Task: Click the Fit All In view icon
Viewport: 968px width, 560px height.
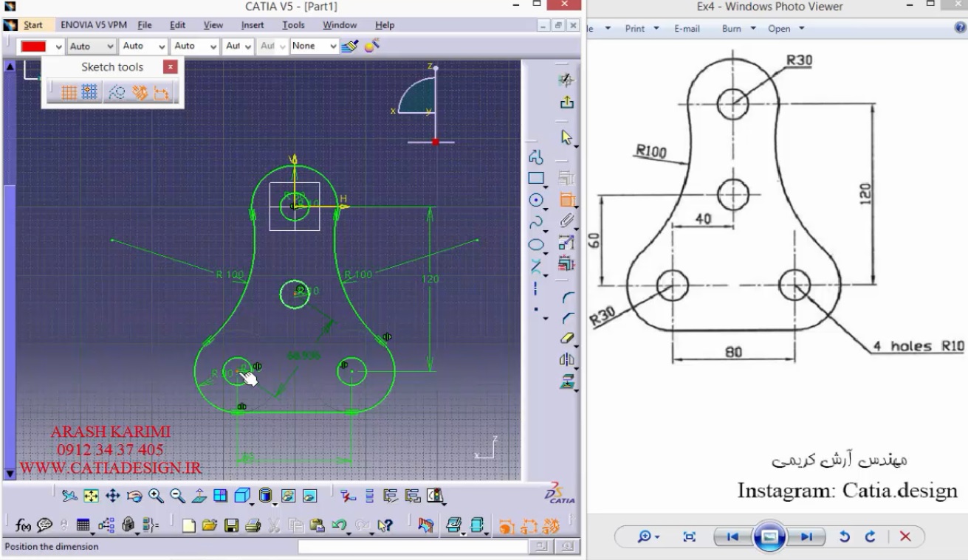Action: pyautogui.click(x=91, y=496)
